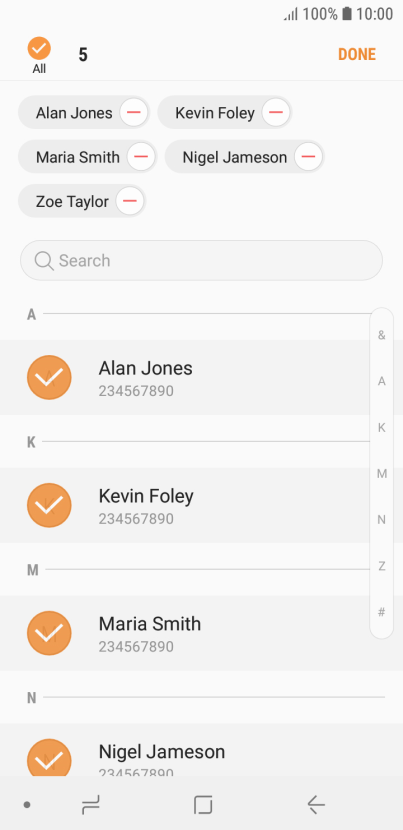
Task: Jump to & section in index
Action: click(x=381, y=335)
